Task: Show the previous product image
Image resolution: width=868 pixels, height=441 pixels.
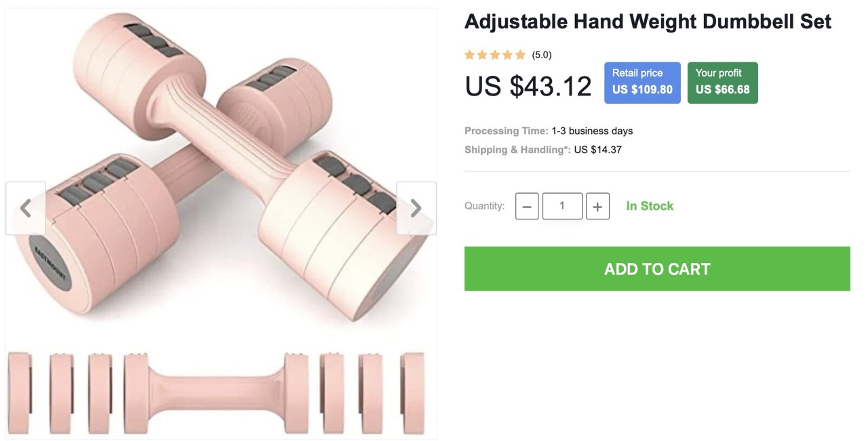Action: click(26, 208)
